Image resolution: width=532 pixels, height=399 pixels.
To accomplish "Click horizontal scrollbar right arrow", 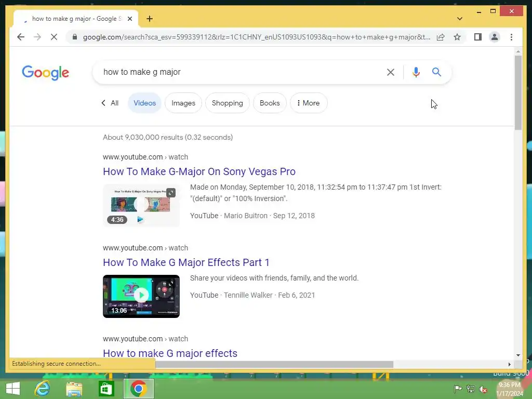I will [x=509, y=364].
